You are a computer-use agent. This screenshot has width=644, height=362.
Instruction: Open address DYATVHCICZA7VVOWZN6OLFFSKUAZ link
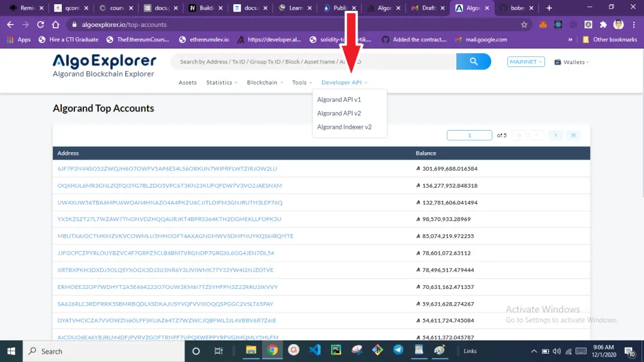click(167, 321)
